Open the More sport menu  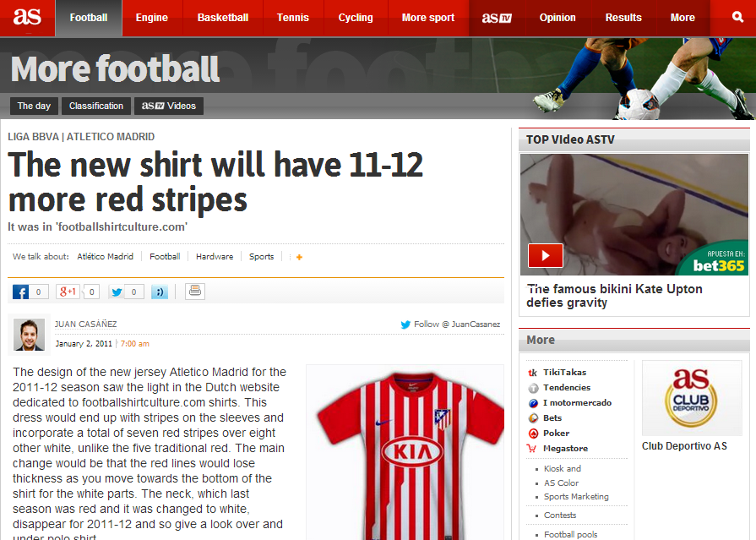[x=428, y=18]
